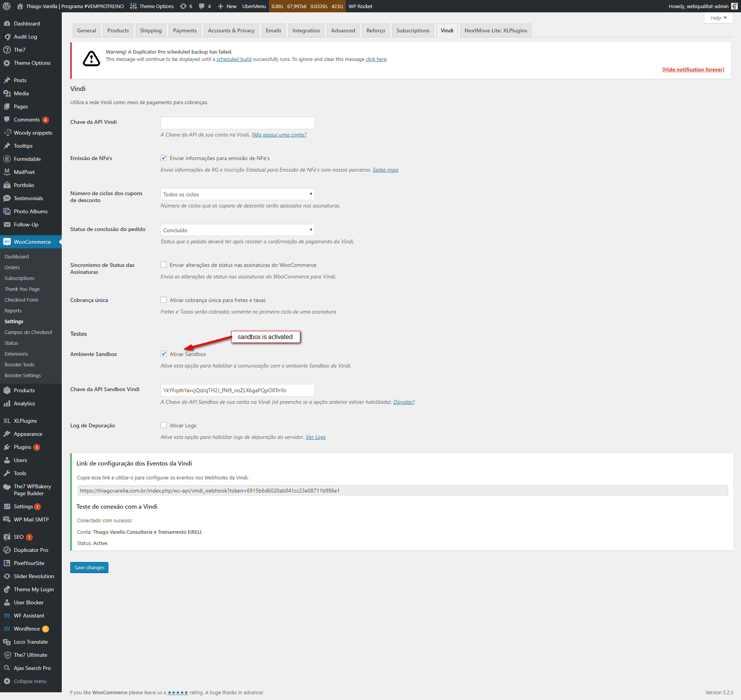This screenshot has width=741, height=700.
Task: Open the Plugins sidebar icon
Action: (7, 447)
